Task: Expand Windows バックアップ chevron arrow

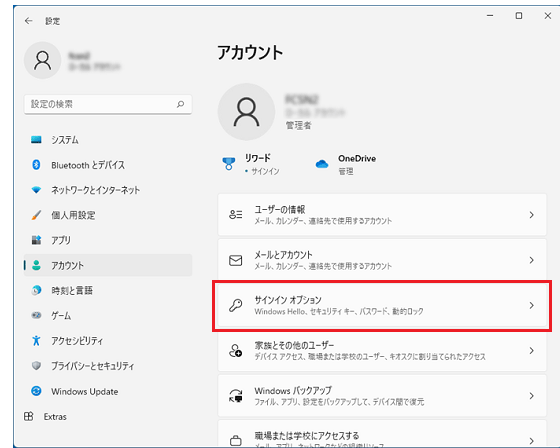Action: [531, 396]
